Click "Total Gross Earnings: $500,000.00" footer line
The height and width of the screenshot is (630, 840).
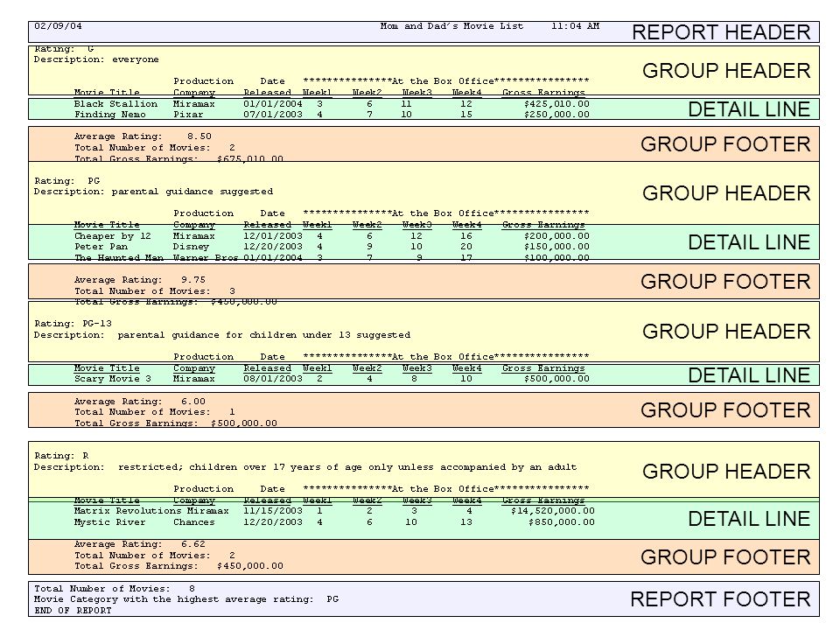176,423
